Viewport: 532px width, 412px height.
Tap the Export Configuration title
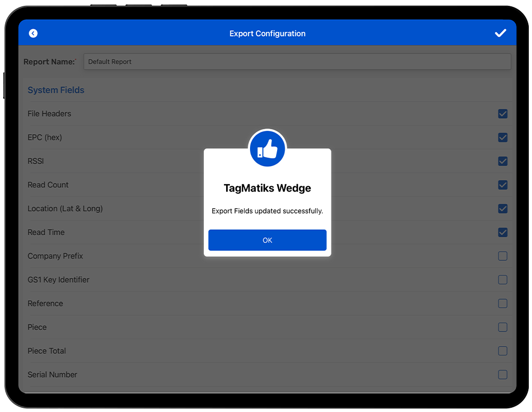(267, 34)
